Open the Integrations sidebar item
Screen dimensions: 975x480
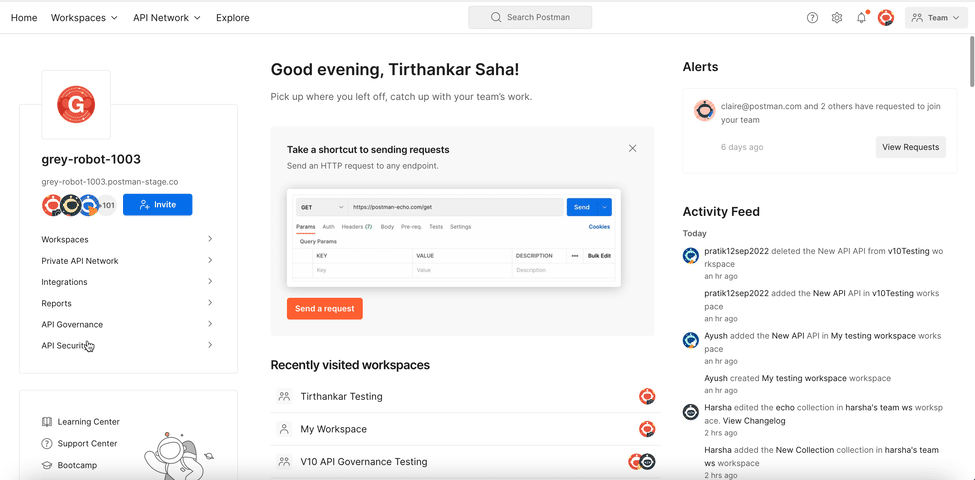tap(65, 282)
